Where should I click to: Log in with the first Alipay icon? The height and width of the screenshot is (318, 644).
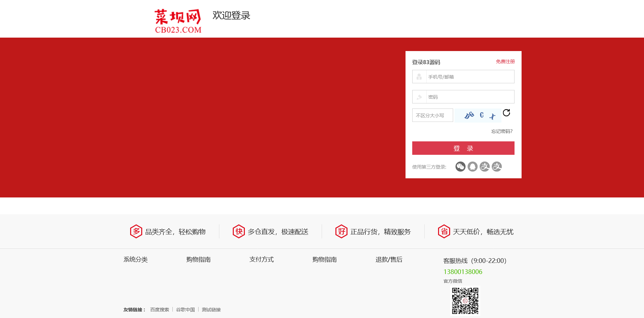coord(485,167)
